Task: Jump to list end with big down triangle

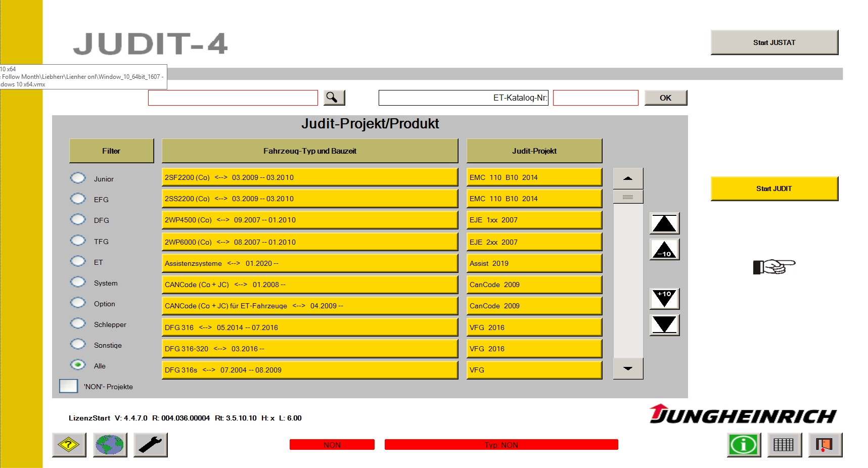Action: [664, 325]
